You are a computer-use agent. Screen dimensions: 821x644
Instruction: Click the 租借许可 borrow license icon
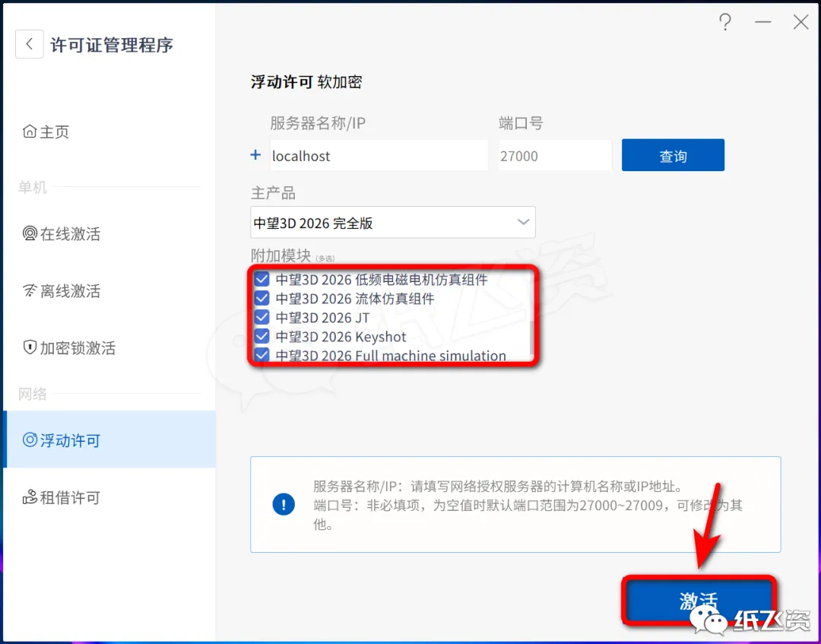tap(30, 496)
